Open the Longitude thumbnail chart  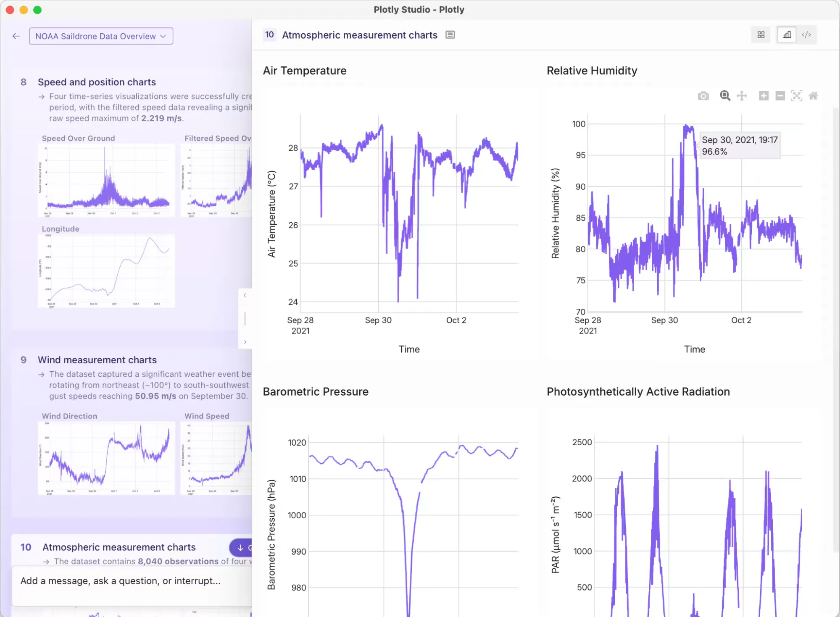point(106,271)
